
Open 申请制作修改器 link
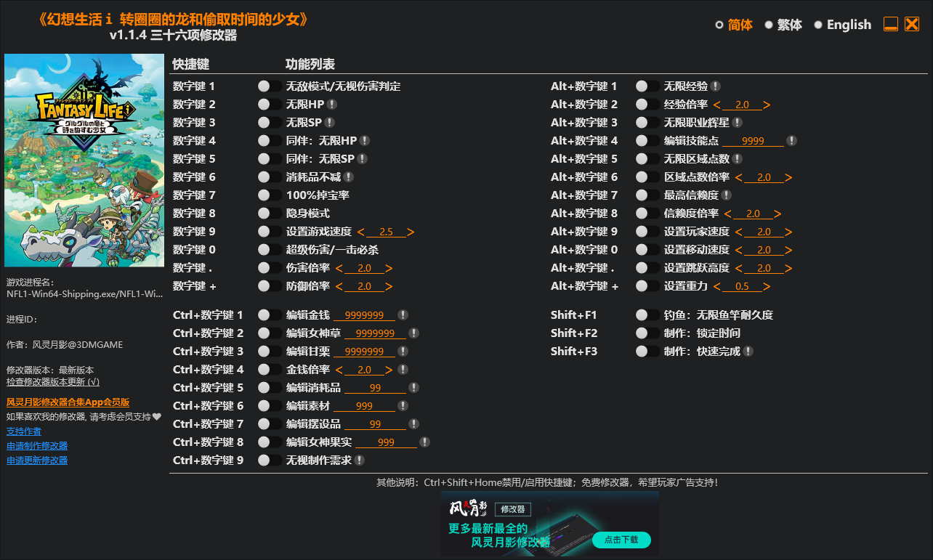pos(37,446)
